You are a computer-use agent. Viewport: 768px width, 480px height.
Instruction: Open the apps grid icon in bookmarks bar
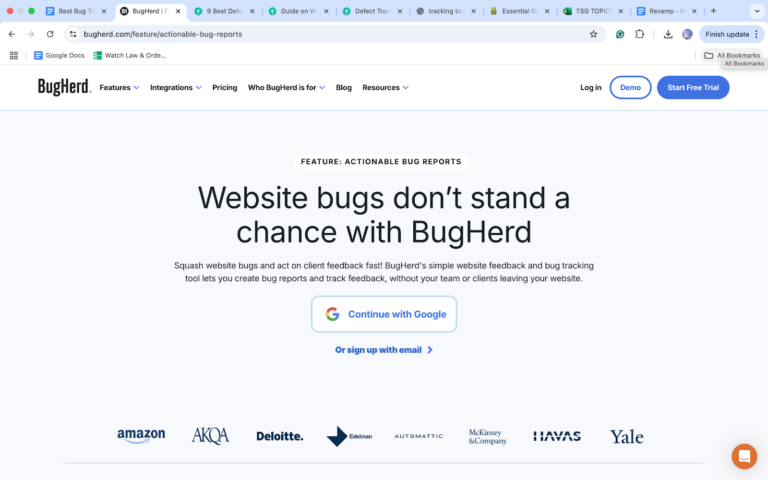(14, 55)
